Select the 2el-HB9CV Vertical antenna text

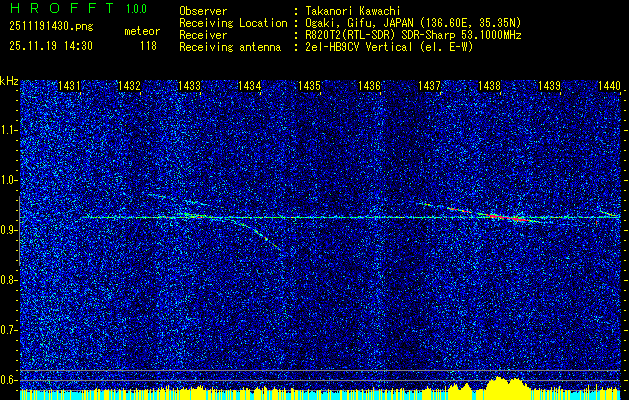(387, 47)
